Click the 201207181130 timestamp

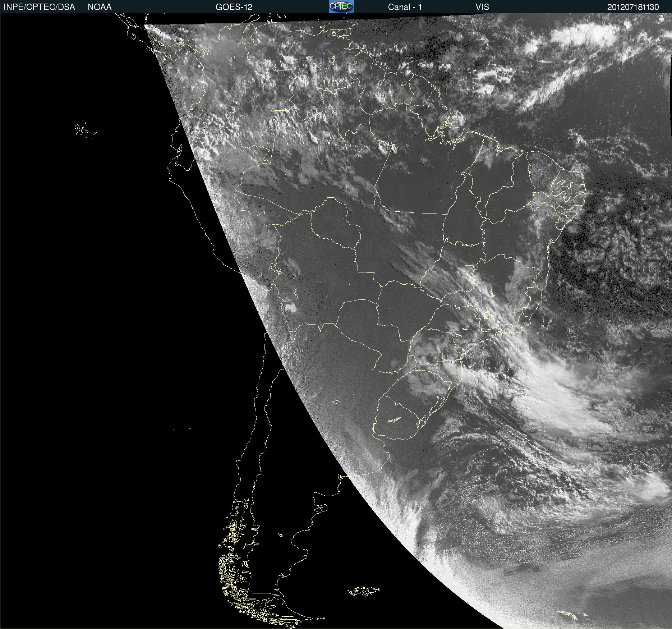pyautogui.click(x=633, y=7)
